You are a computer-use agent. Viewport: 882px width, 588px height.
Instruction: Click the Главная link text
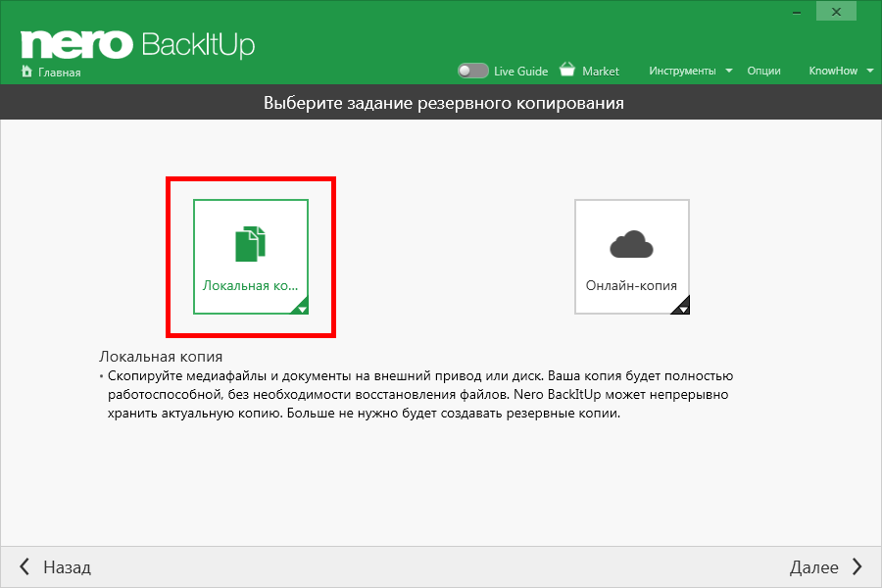click(x=60, y=73)
